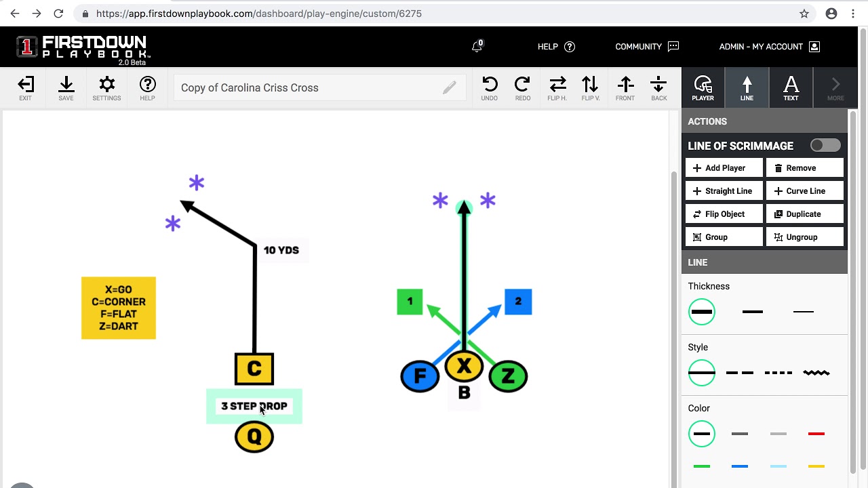The width and height of the screenshot is (868, 488).
Task: Bookmark this page with the star icon
Action: click(x=804, y=14)
